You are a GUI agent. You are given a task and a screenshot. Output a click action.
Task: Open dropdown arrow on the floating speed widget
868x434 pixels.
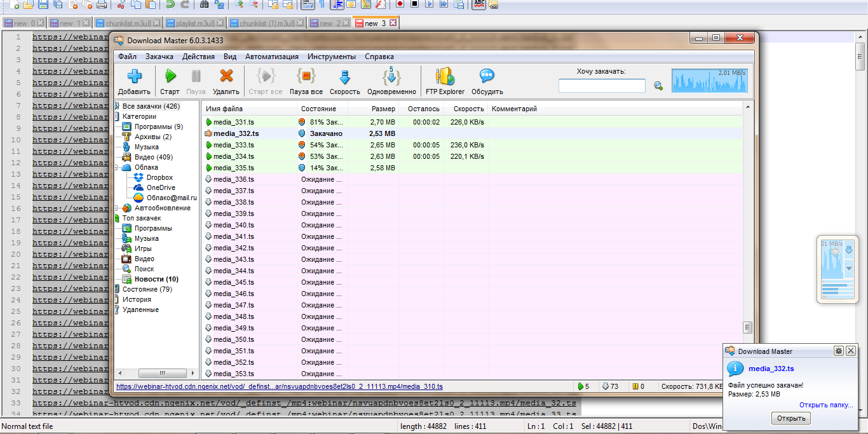pos(849,269)
